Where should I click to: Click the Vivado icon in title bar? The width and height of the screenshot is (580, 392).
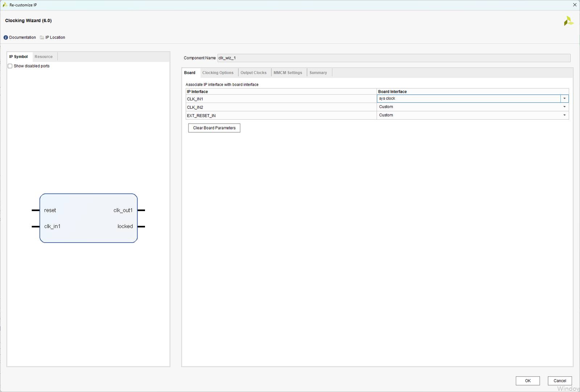pyautogui.click(x=5, y=5)
